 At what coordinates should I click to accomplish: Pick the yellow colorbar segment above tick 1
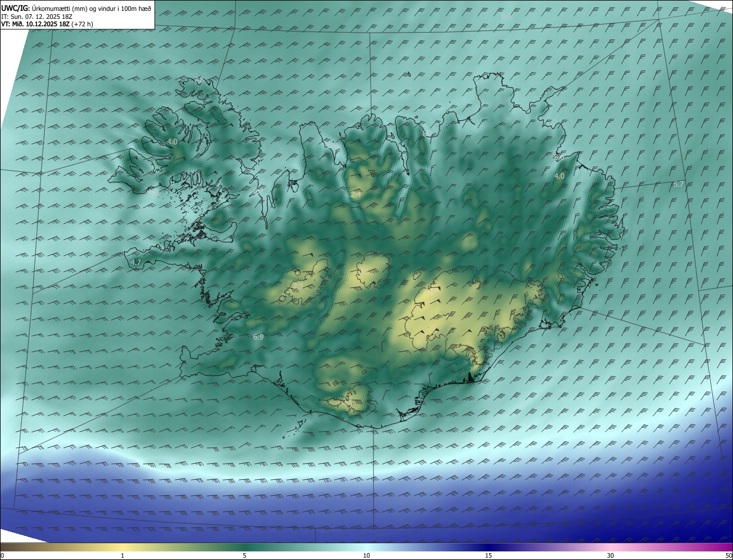(123, 547)
